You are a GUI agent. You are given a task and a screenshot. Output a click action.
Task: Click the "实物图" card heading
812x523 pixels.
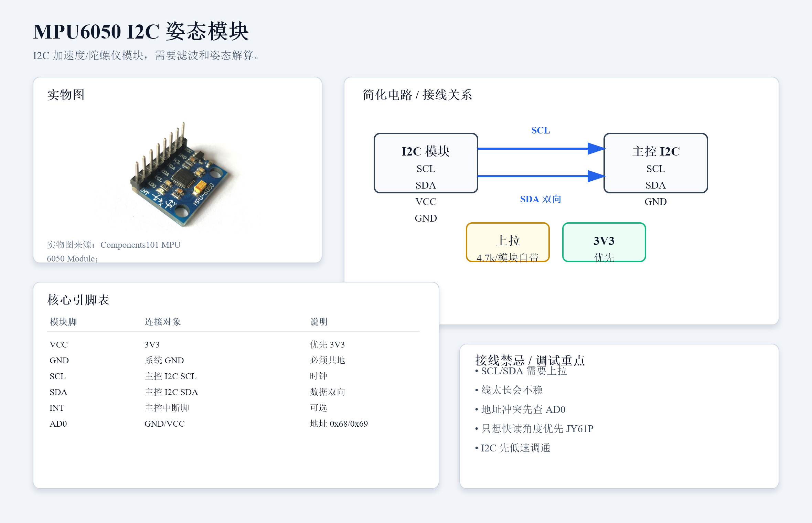(x=66, y=95)
